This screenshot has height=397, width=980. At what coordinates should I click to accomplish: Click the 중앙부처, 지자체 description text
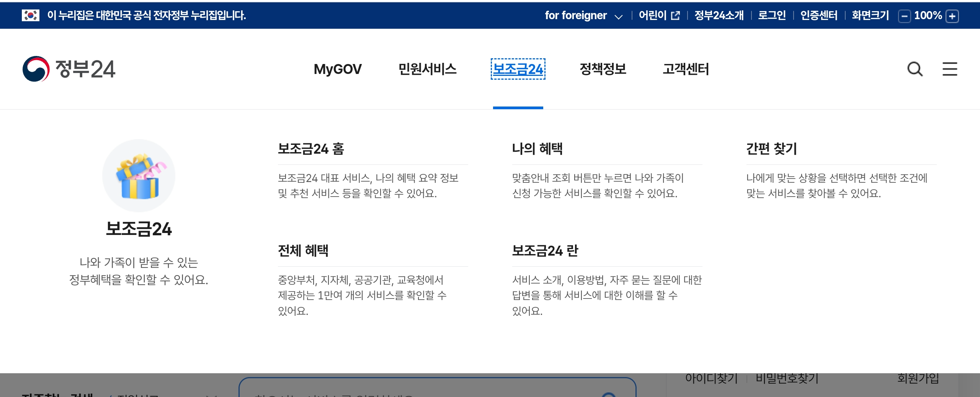pos(362,295)
